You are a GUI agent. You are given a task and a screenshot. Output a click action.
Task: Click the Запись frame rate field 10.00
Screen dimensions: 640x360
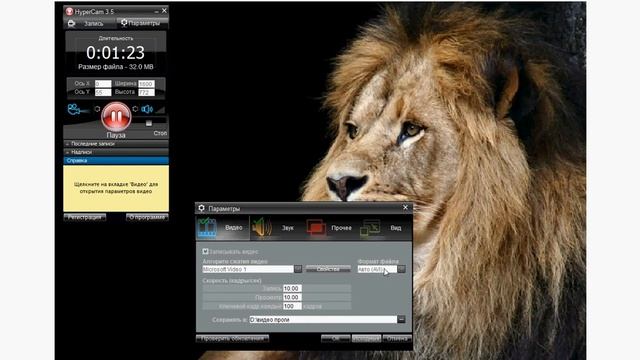[292, 289]
